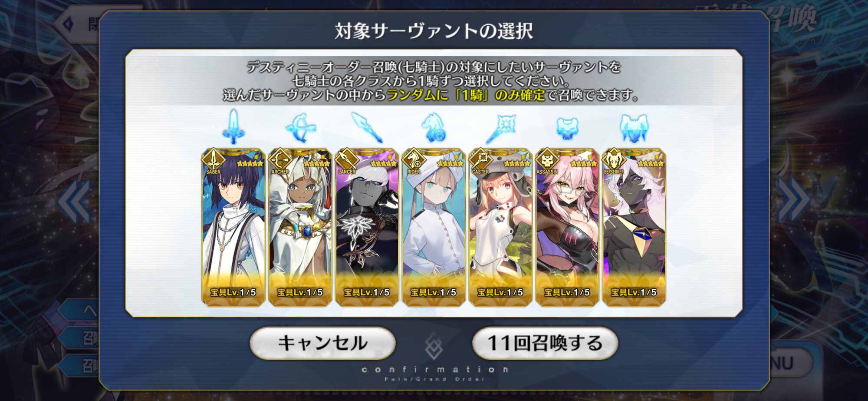Select the blue Caster staff class icon
The height and width of the screenshot is (401, 868).
(x=500, y=129)
